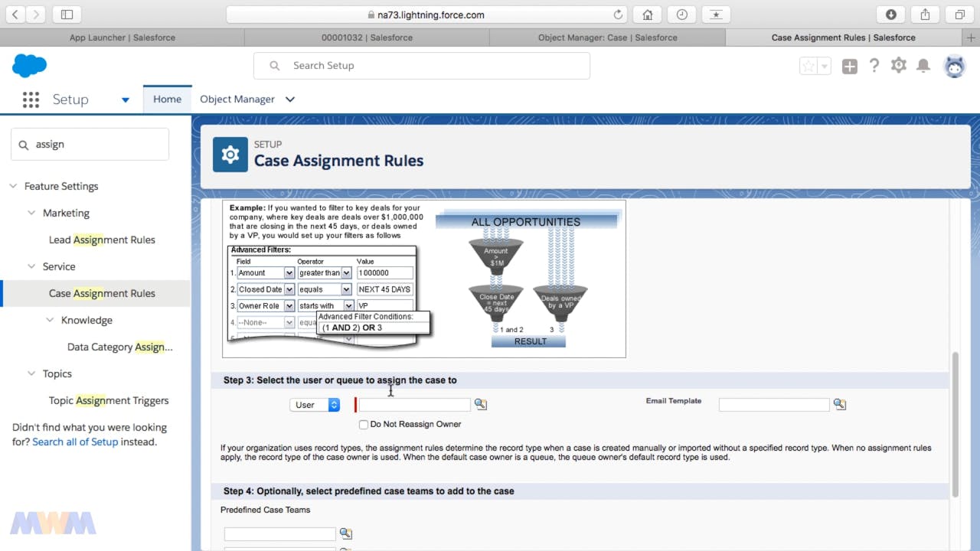Viewport: 980px width, 551px height.
Task: Open Safari history clock icon
Action: coord(681,15)
